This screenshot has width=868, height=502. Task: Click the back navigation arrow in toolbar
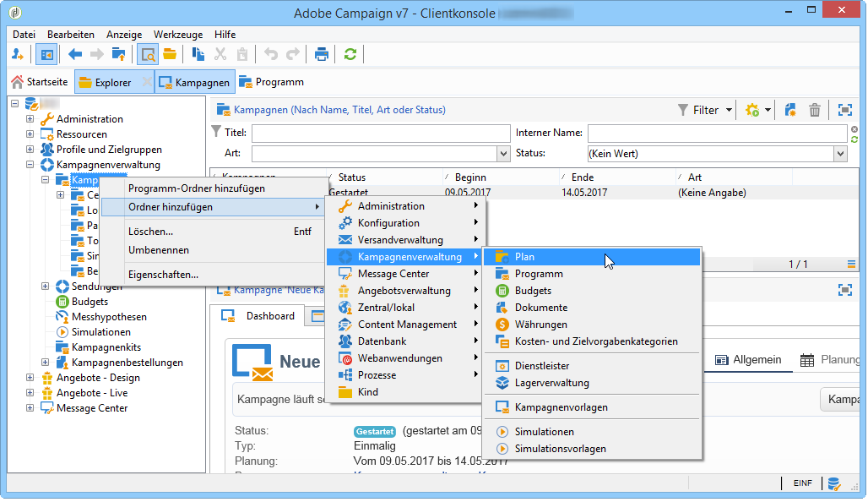pos(75,54)
